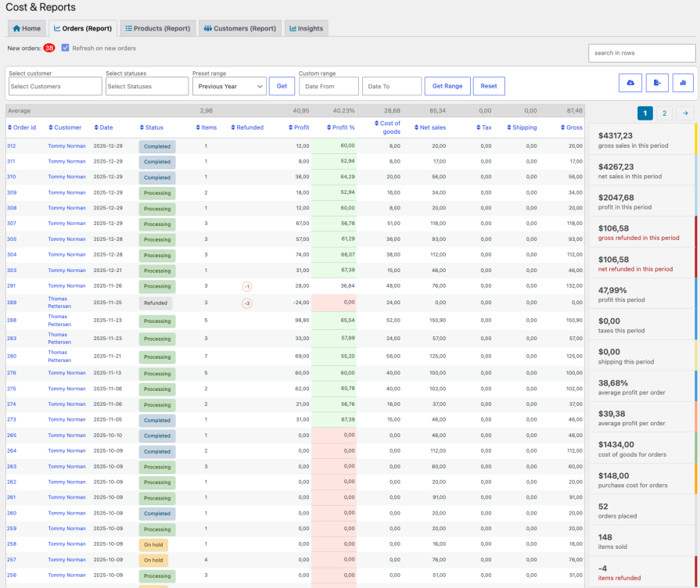Open the Select Customers field
This screenshot has height=588, width=700.
56,86
